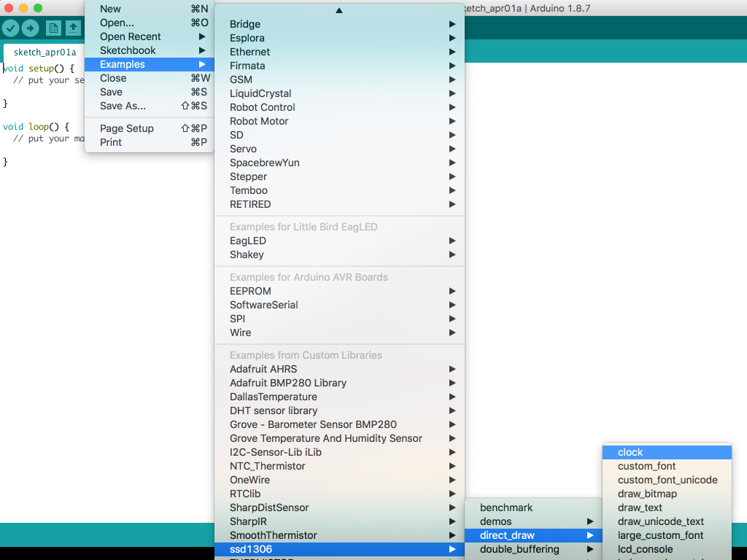747x560 pixels.
Task: Choose Save from the File menu
Action: [x=150, y=92]
